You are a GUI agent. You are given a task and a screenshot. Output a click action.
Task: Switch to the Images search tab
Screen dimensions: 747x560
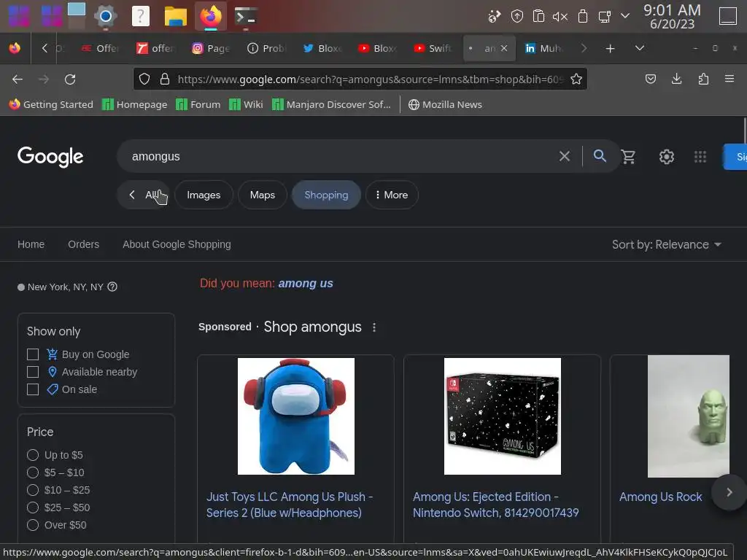tap(204, 195)
